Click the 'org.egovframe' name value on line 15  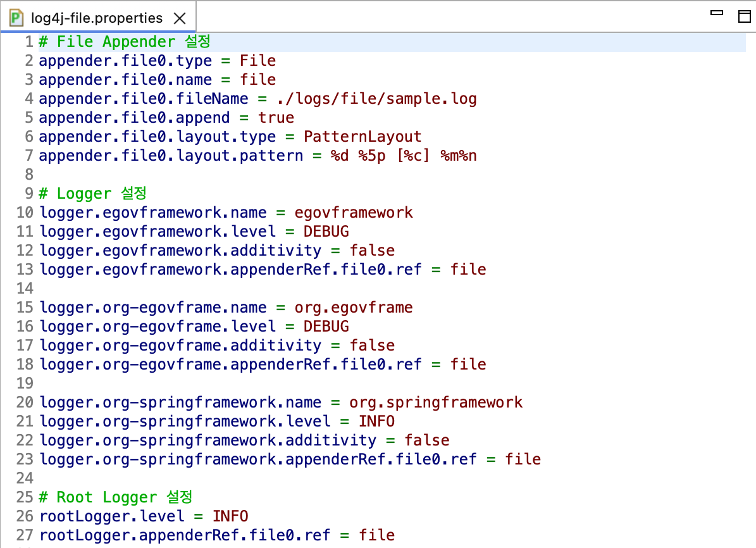point(354,308)
